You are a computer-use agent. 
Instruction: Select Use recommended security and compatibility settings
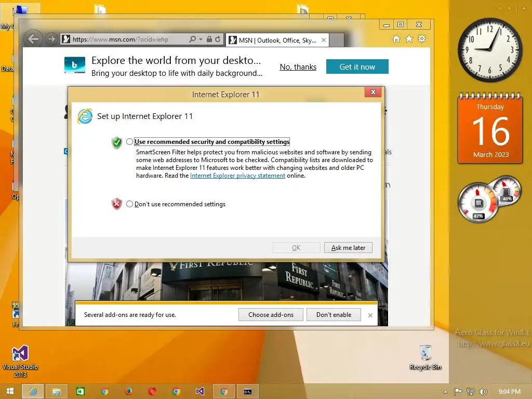pyautogui.click(x=129, y=141)
